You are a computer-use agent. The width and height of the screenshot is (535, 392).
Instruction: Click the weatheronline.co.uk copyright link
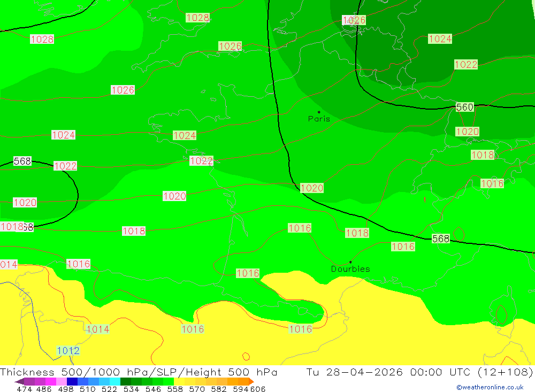(x=490, y=387)
